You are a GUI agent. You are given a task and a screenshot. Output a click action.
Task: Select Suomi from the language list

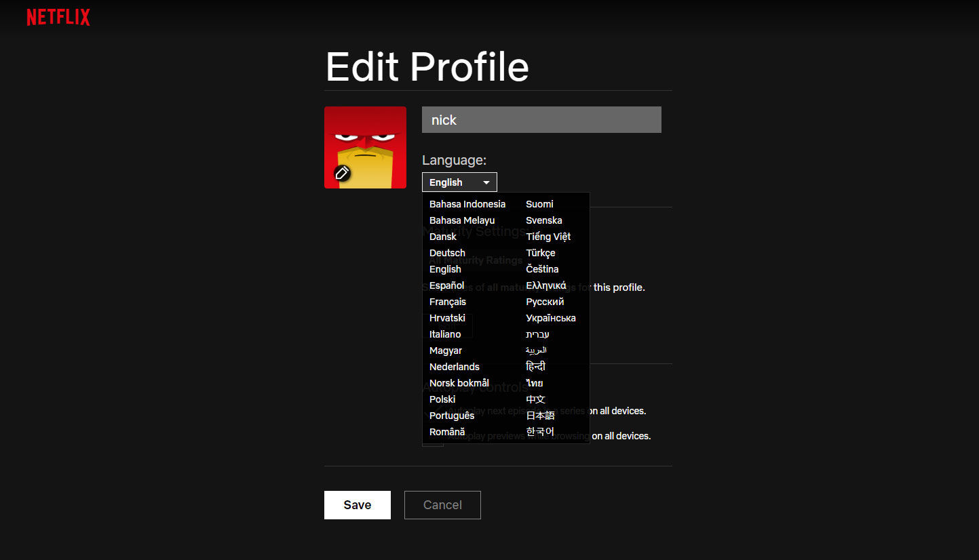538,203
